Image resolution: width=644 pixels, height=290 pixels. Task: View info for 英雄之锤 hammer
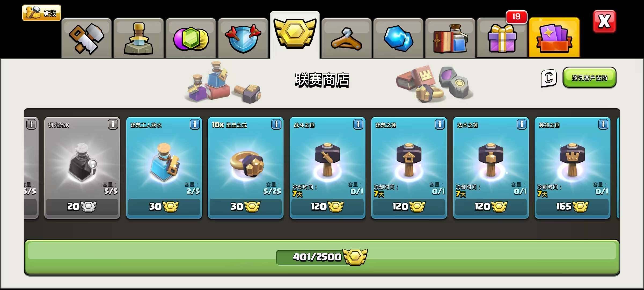tap(603, 124)
